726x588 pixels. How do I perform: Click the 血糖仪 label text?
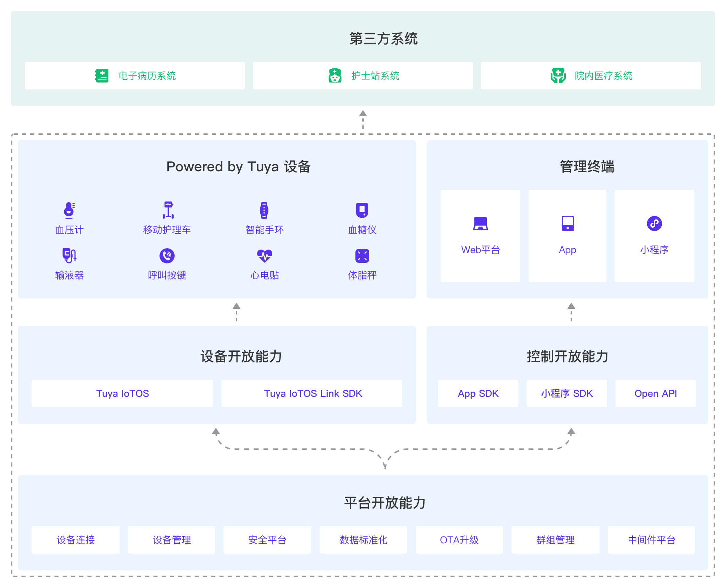point(362,230)
